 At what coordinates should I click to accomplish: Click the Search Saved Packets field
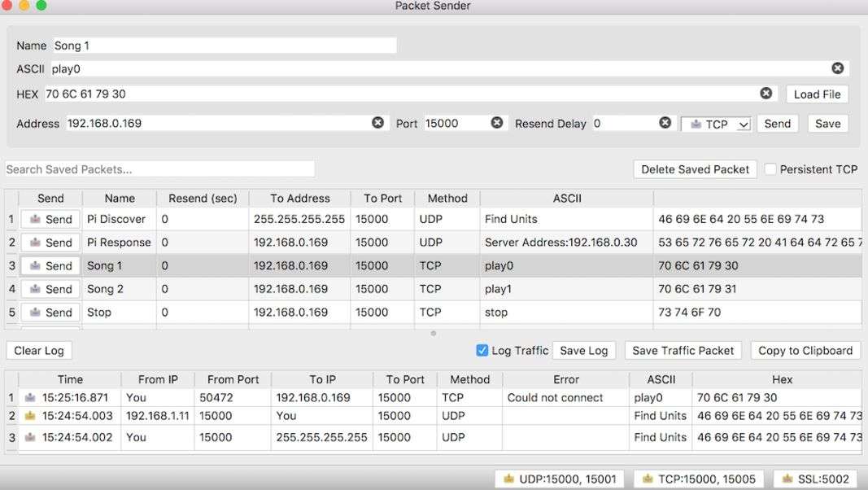pos(160,169)
